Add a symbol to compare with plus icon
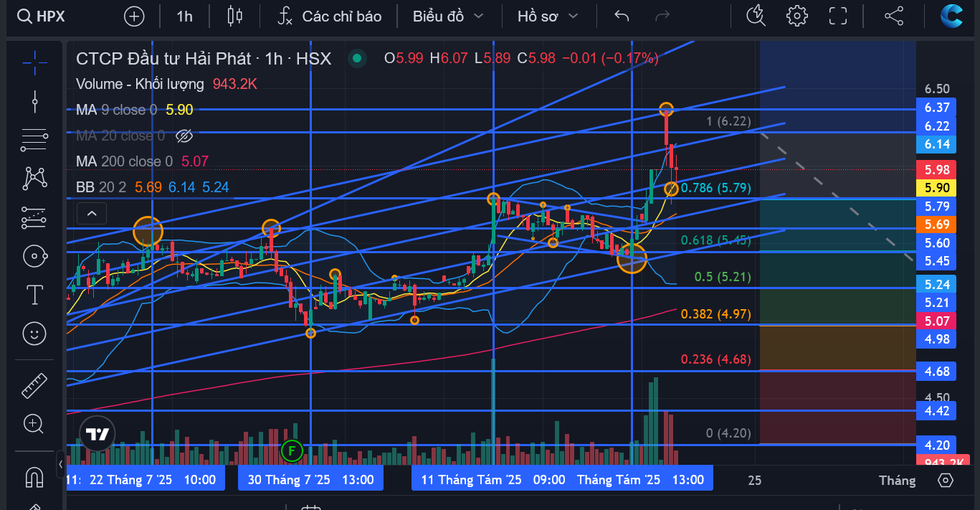980x510 pixels. click(134, 16)
